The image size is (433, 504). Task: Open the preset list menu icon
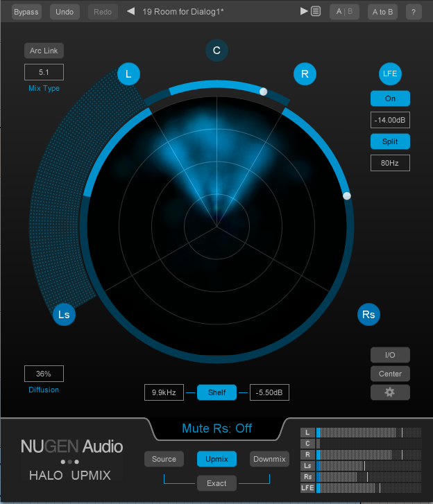coord(316,12)
